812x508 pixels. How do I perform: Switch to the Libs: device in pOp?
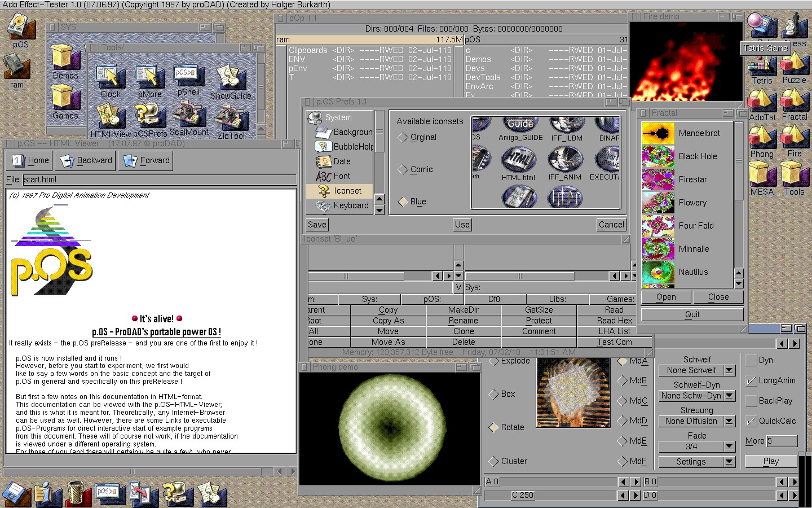[558, 299]
